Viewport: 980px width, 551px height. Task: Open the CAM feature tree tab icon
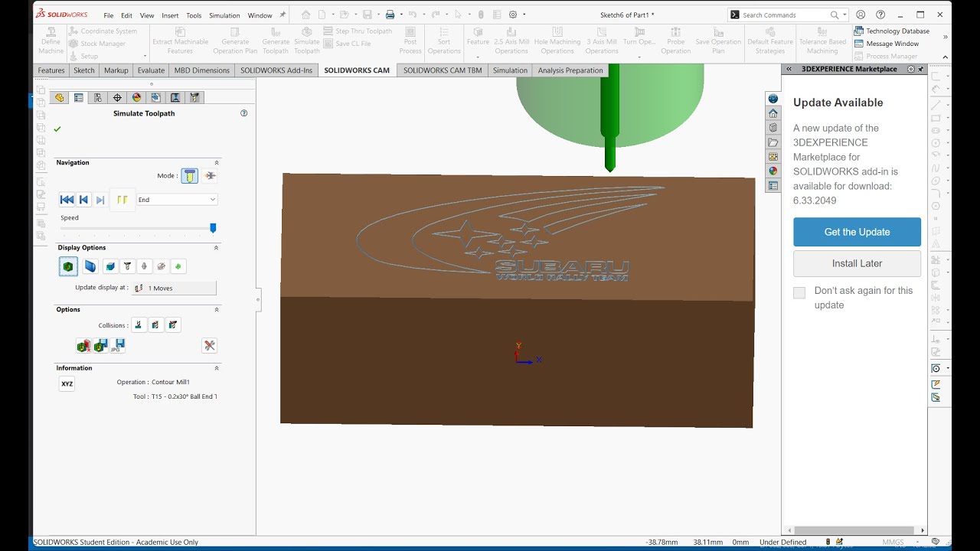[x=156, y=97]
